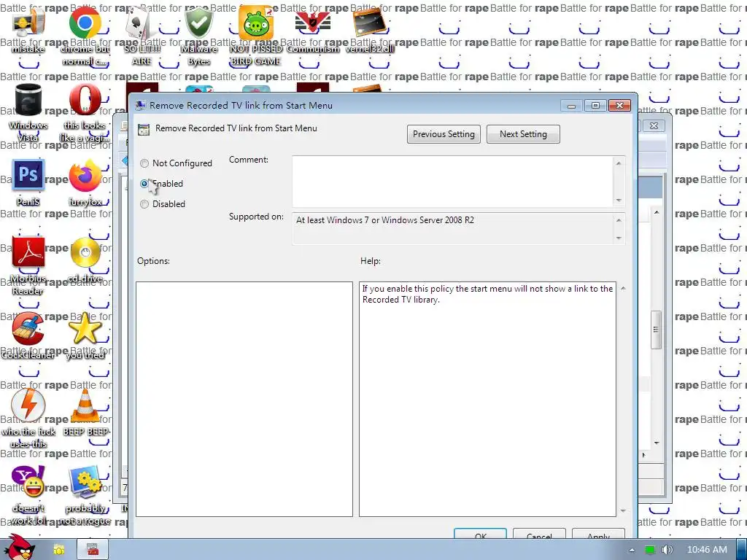Click the empty Options pane

coord(244,399)
